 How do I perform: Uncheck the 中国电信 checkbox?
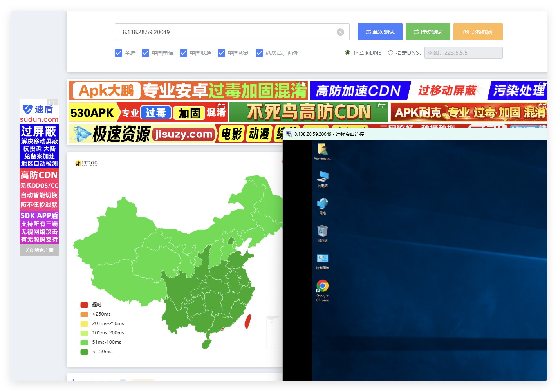146,53
